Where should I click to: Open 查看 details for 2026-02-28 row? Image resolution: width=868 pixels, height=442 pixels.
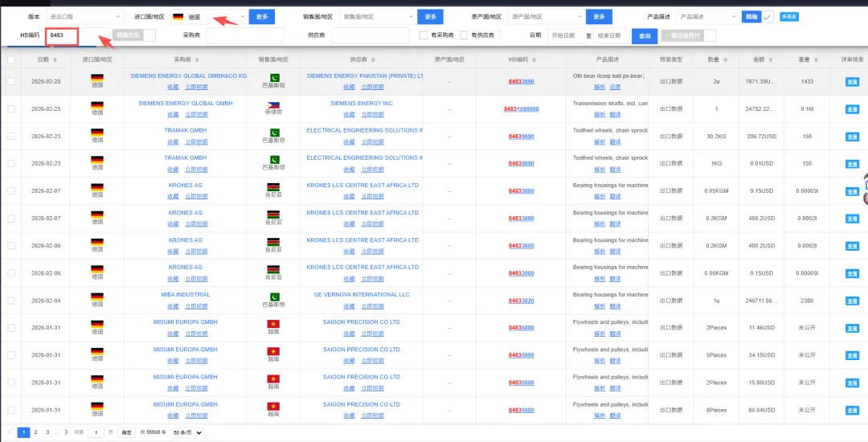[852, 82]
